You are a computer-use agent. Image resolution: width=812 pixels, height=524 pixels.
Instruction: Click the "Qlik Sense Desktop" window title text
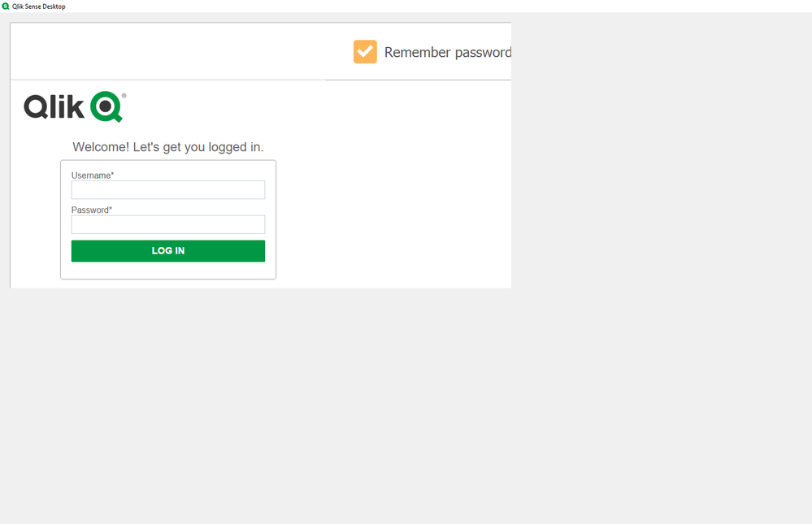click(39, 6)
